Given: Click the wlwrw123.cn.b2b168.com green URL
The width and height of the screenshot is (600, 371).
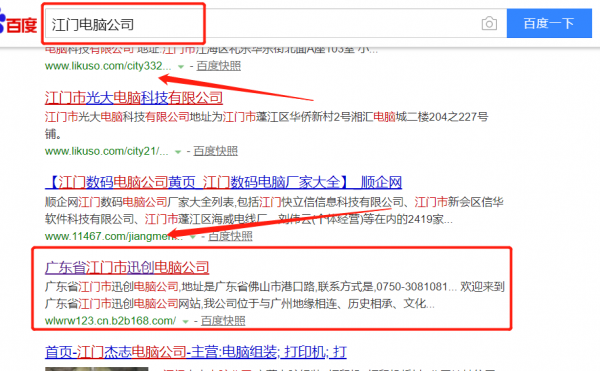Looking at the screenshot, I should tap(110, 321).
